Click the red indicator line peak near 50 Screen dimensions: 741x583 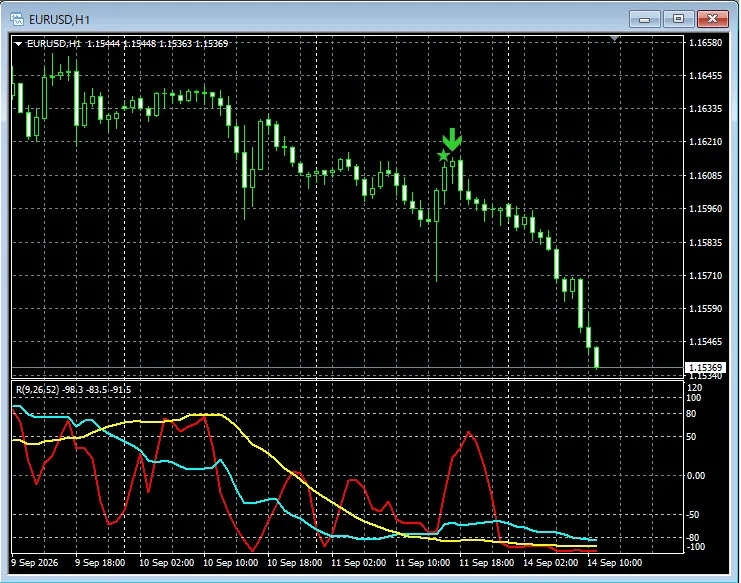pos(468,432)
